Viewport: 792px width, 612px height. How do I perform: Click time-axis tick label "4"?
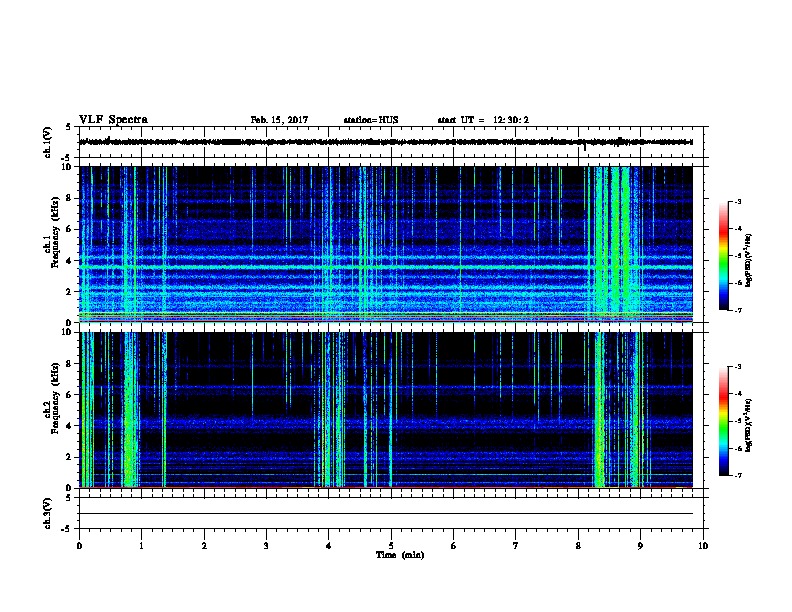(329, 546)
